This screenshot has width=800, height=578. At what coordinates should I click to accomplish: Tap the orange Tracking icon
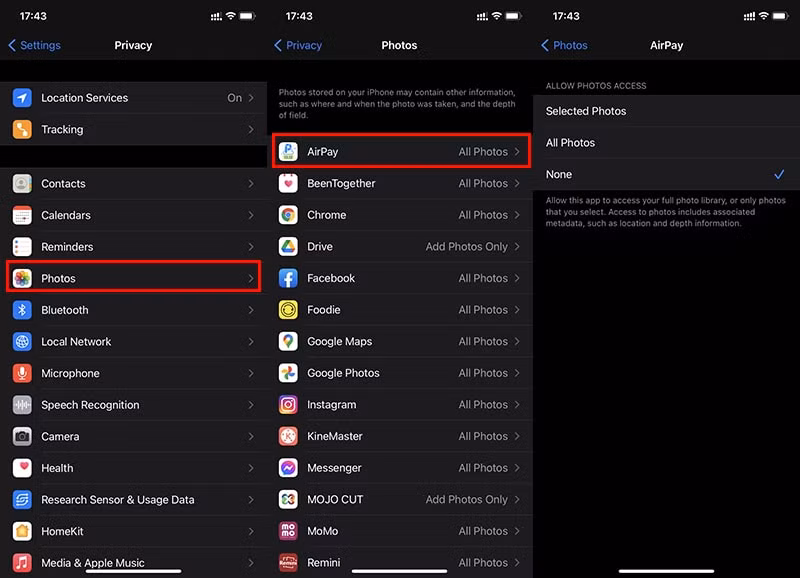[22, 130]
